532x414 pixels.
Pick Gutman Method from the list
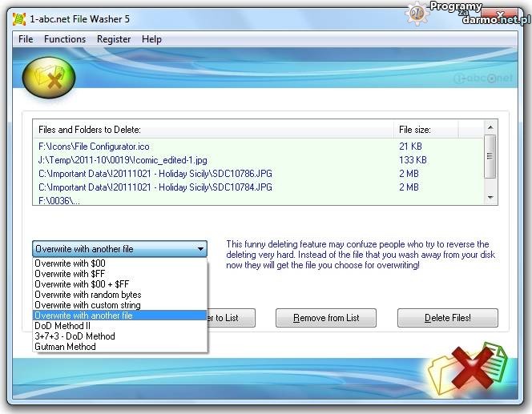pyautogui.click(x=65, y=347)
